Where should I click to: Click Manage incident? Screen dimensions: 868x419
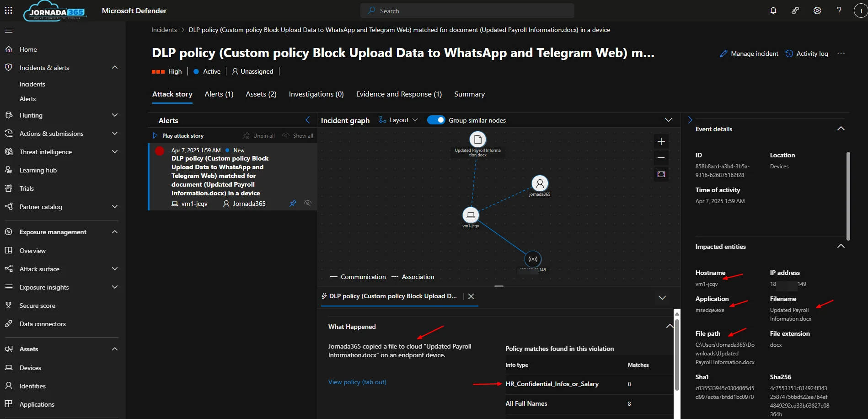(x=749, y=54)
